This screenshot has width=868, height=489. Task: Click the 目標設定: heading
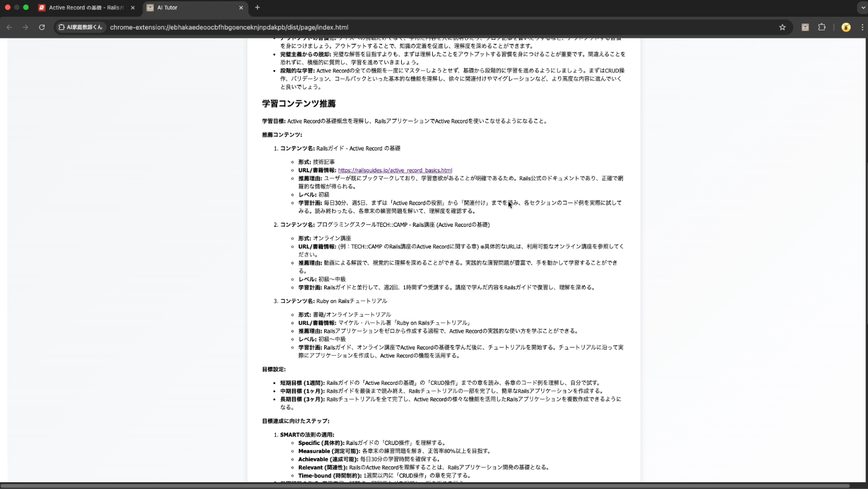pos(274,369)
